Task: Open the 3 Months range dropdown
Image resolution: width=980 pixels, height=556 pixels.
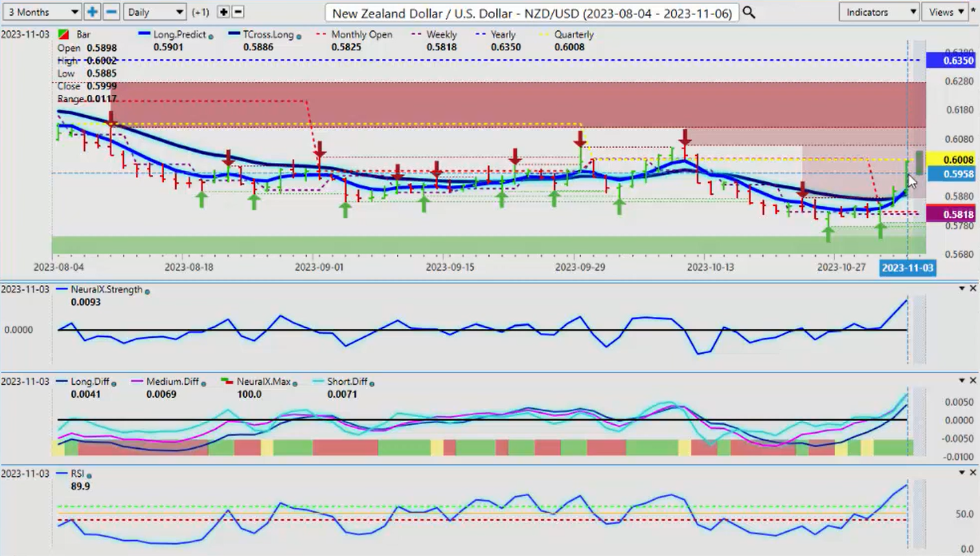Action: click(41, 12)
